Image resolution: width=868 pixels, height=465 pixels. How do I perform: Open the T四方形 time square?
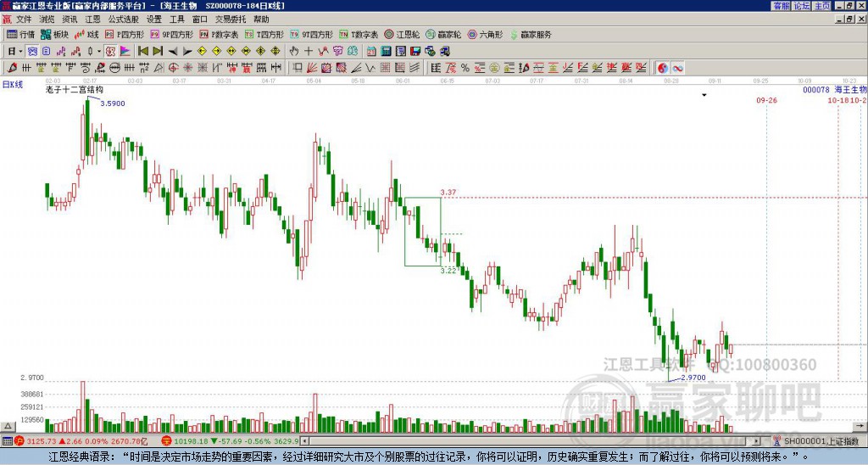[264, 34]
